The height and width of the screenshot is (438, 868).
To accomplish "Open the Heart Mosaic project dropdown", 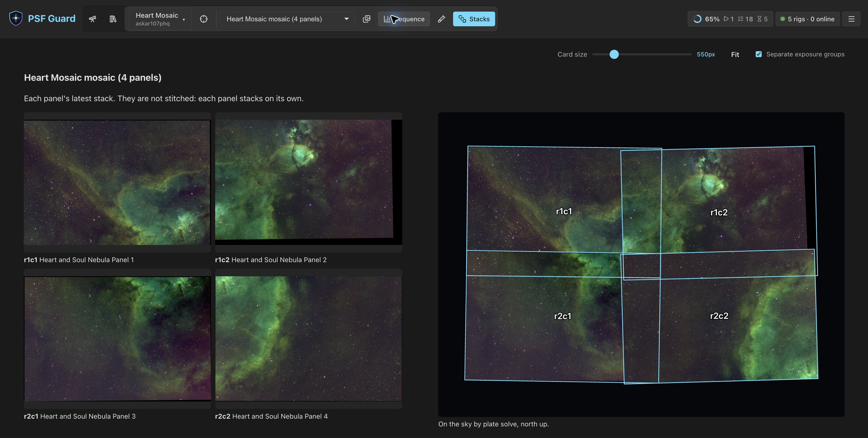I will coord(160,19).
